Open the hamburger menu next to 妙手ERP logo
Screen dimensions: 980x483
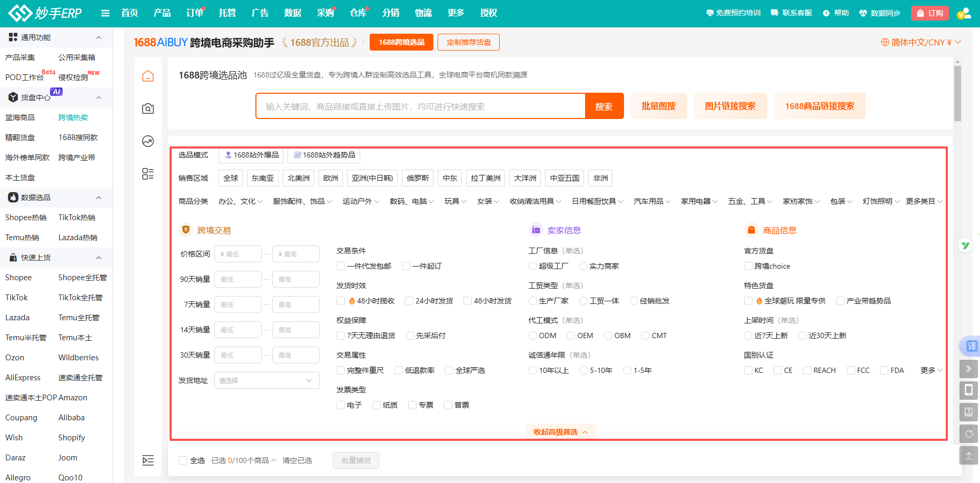point(105,13)
